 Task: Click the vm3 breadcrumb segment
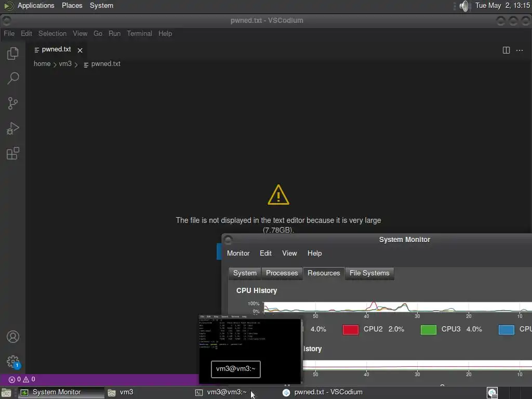coord(65,64)
